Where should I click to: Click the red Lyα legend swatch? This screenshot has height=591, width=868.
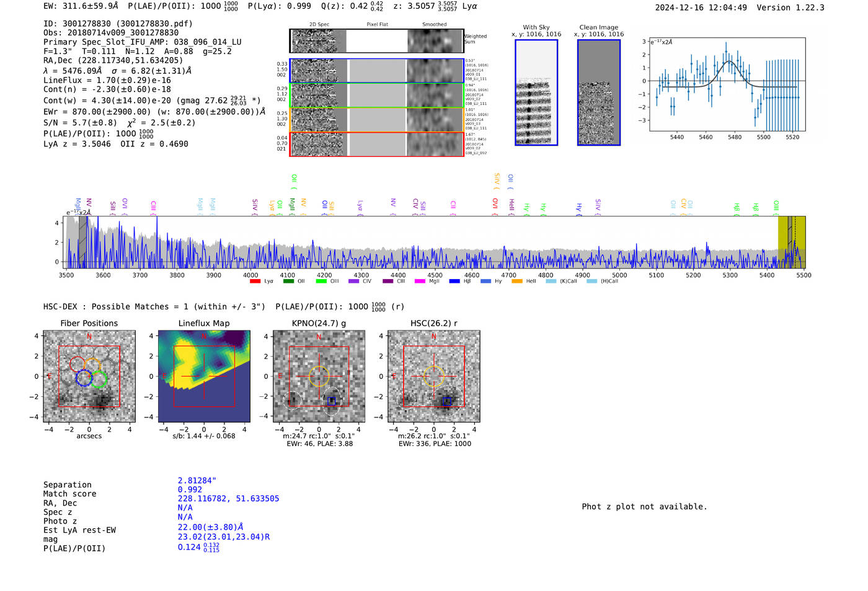[x=255, y=282]
